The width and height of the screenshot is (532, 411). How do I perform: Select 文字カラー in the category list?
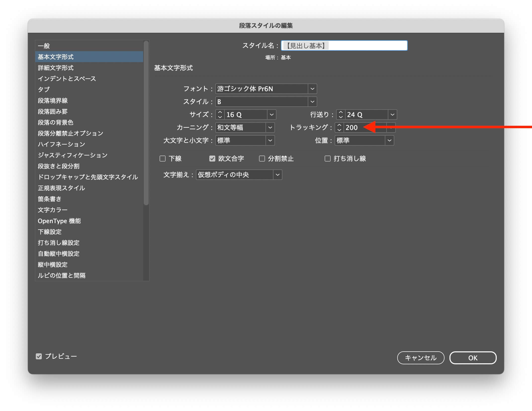pyautogui.click(x=53, y=210)
